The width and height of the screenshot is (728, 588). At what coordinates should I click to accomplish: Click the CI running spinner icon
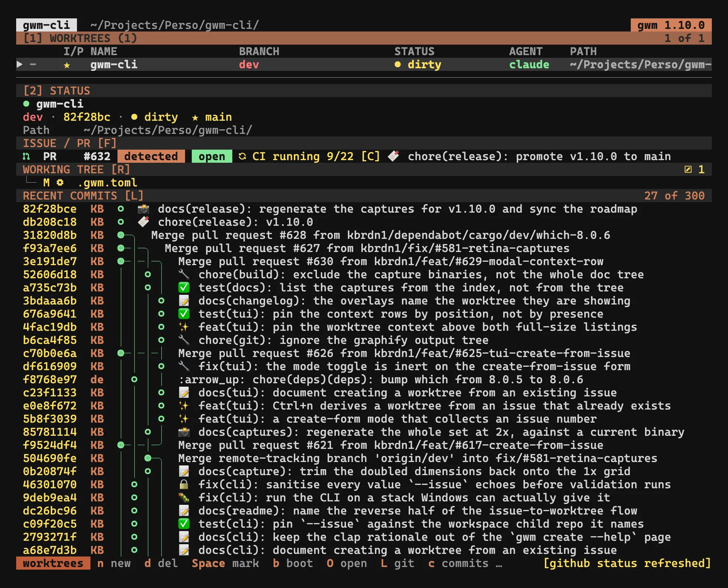click(x=242, y=157)
